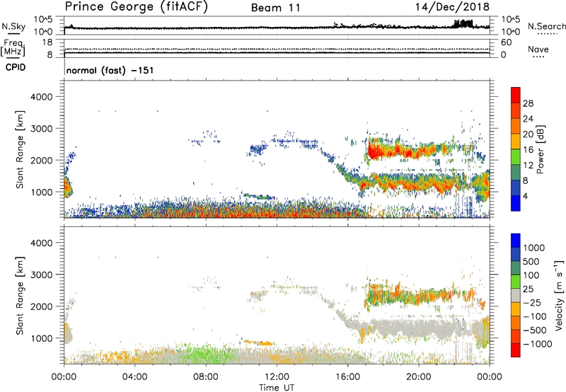Image resolution: width=566 pixels, height=392 pixels.
Task: Click the 'Power [dB]' colorbar title
Action: click(540, 149)
